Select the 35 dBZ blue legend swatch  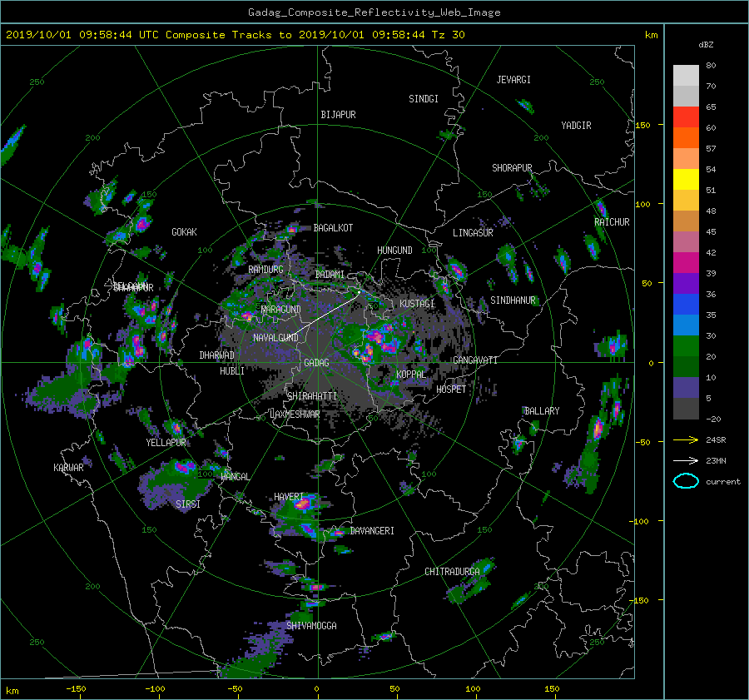[686, 304]
